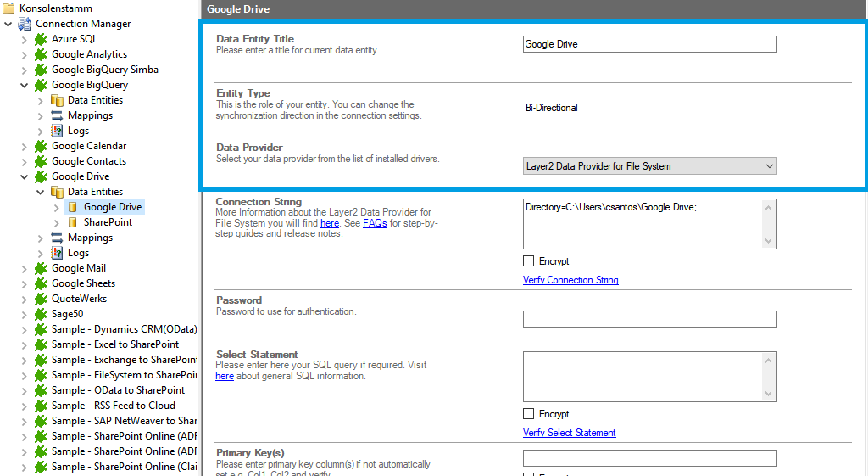868x476 pixels.
Task: Click Sample - OData to SharePoint icon
Action: click(x=41, y=390)
